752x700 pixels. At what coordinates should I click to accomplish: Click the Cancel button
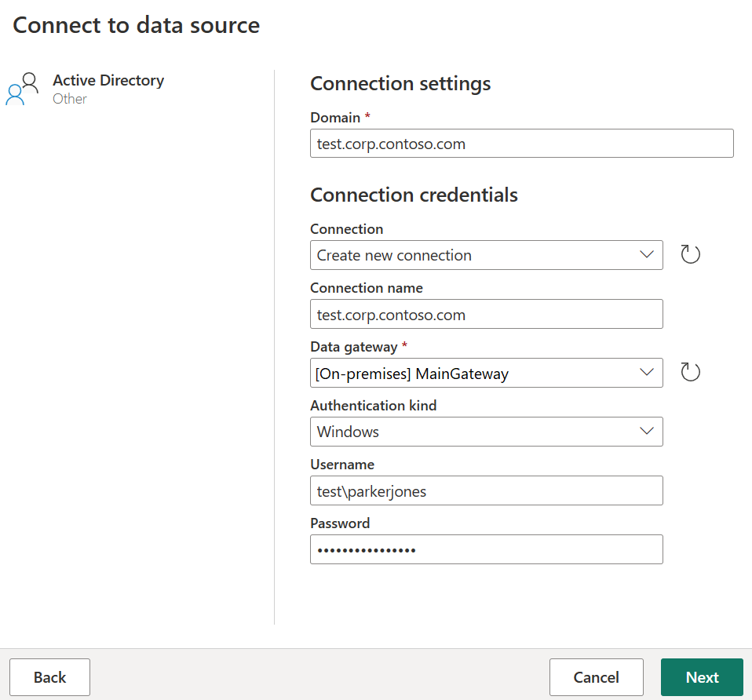(x=596, y=676)
